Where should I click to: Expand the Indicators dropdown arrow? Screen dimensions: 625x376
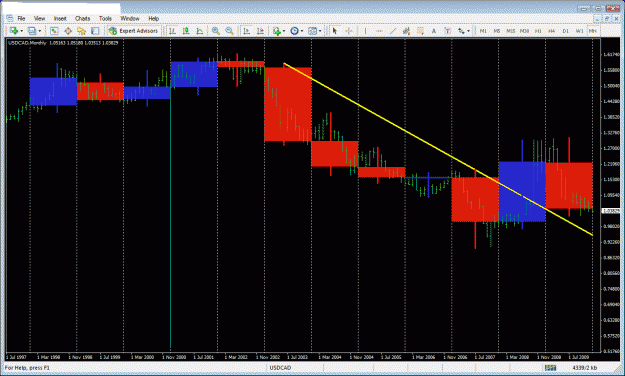click(x=284, y=31)
